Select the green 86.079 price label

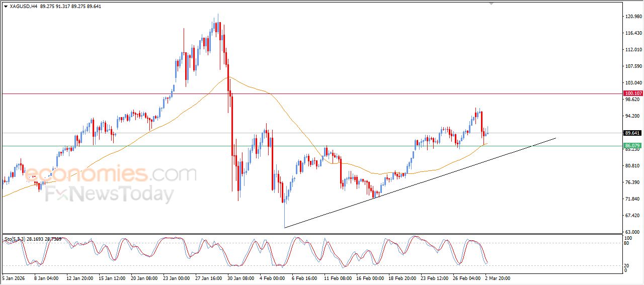pos(632,146)
